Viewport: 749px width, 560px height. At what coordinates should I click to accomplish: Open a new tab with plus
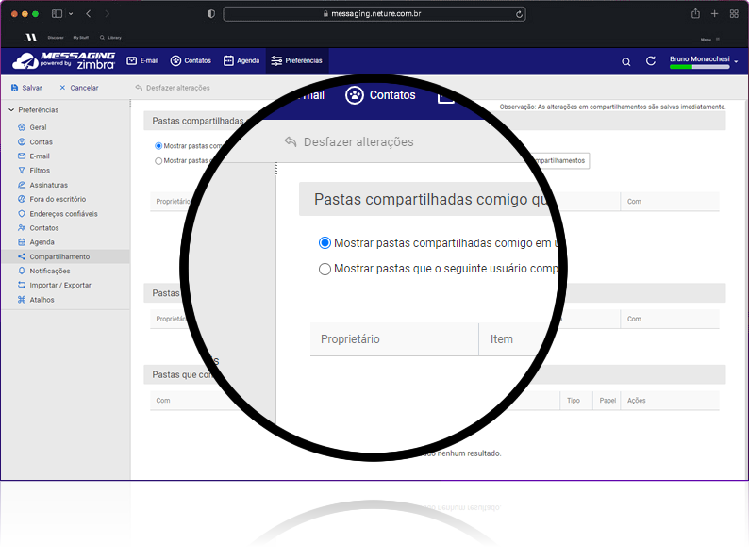(x=715, y=14)
